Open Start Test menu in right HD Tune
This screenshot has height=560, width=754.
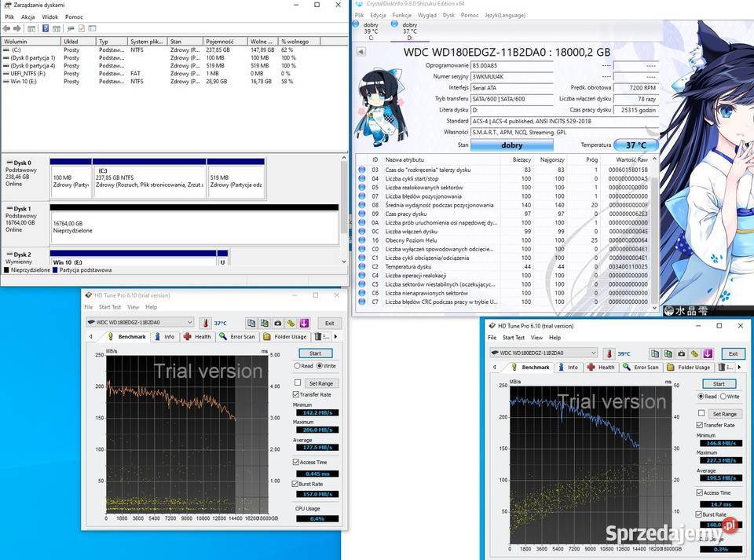[514, 338]
